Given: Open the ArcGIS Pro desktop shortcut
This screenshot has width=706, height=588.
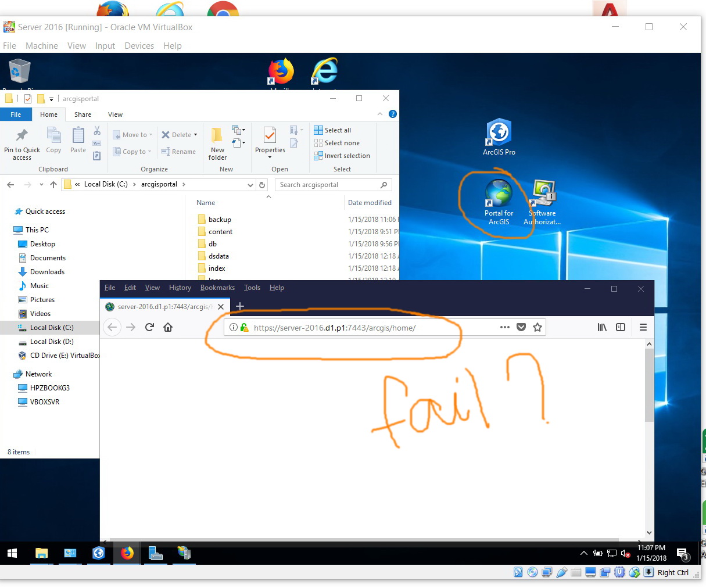Looking at the screenshot, I should coord(499,137).
